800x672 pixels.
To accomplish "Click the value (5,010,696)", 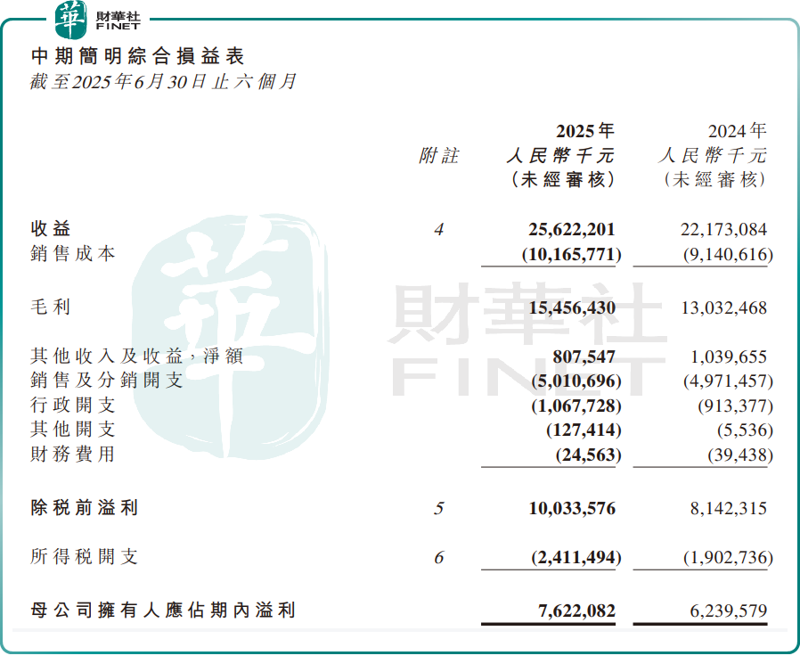I will 576,381.
